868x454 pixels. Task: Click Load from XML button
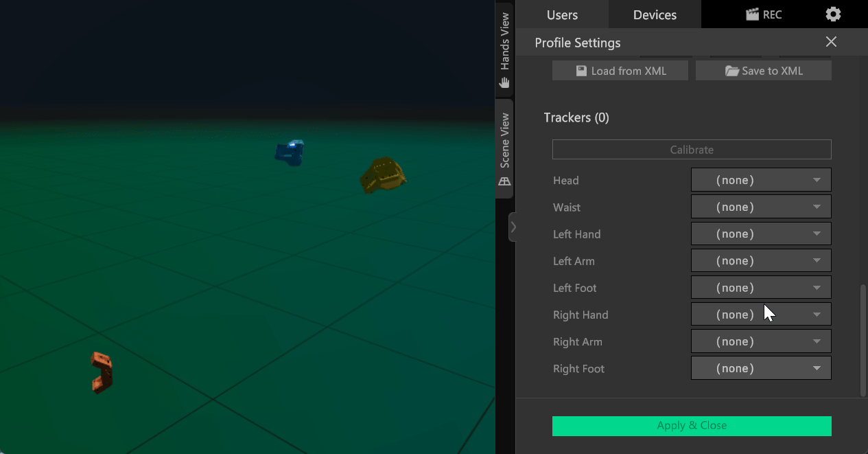click(x=620, y=71)
